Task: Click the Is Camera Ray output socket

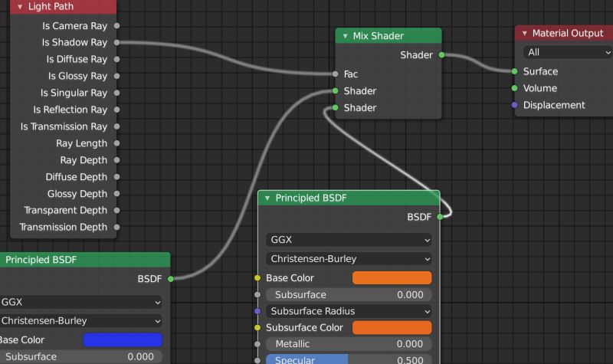Action: coord(116,26)
